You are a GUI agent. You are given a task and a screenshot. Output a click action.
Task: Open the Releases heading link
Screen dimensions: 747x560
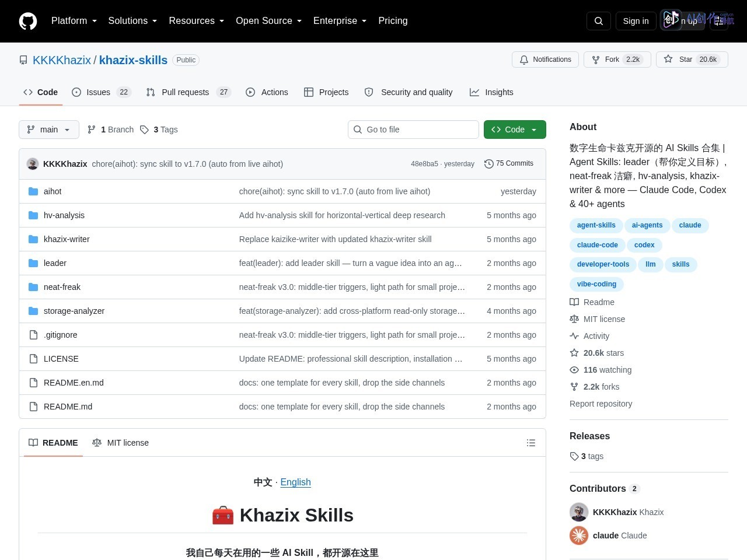[x=589, y=436]
